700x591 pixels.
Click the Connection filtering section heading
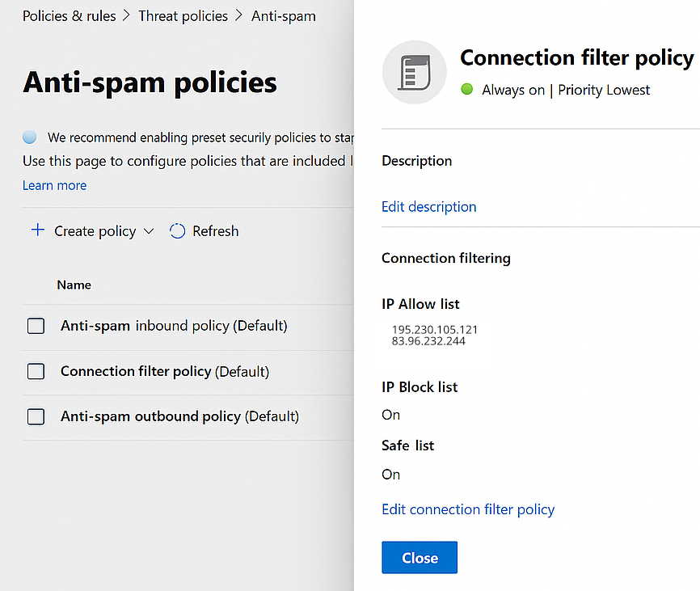(x=446, y=258)
